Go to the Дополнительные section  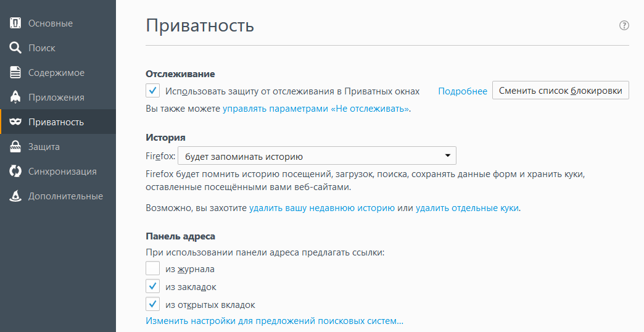58,196
